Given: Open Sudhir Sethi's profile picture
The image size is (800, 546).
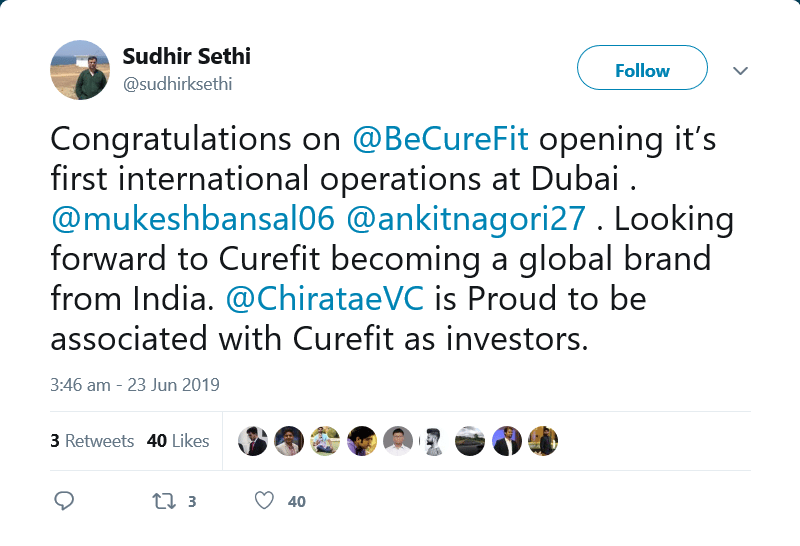Looking at the screenshot, I should 80,70.
